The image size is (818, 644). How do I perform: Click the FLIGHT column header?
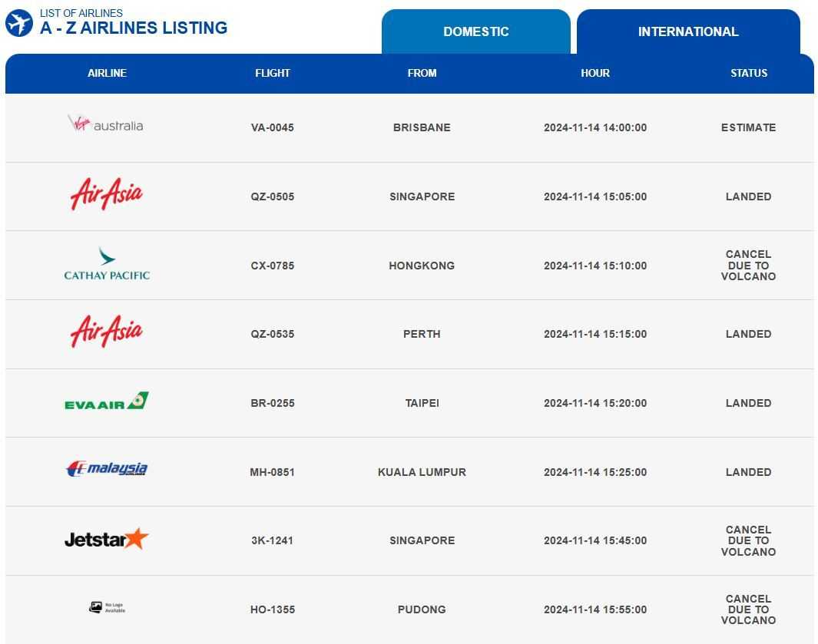(273, 73)
